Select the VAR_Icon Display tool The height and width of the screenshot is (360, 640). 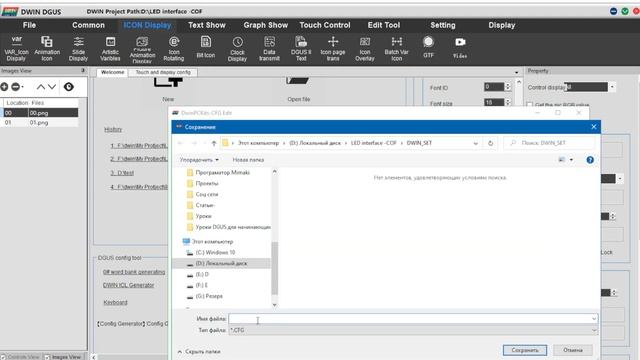[x=16, y=48]
